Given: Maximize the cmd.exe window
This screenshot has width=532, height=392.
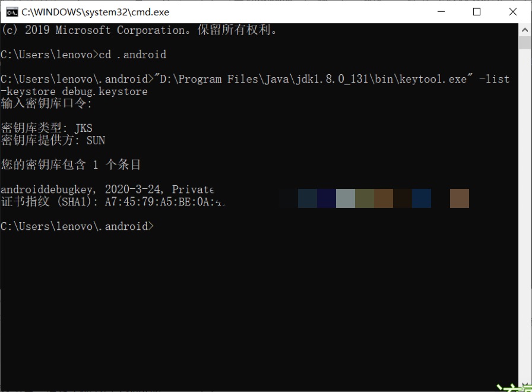Looking at the screenshot, I should 477,12.
